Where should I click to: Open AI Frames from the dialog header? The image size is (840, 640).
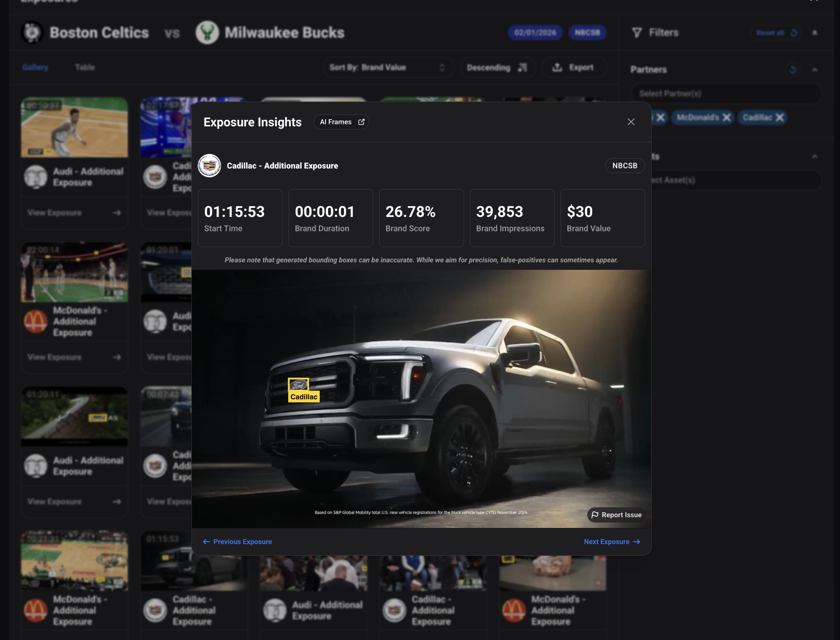342,122
